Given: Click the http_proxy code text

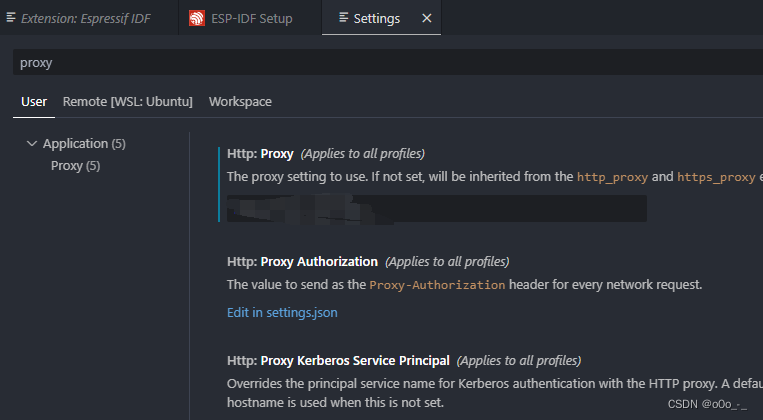Looking at the screenshot, I should click(x=612, y=177).
